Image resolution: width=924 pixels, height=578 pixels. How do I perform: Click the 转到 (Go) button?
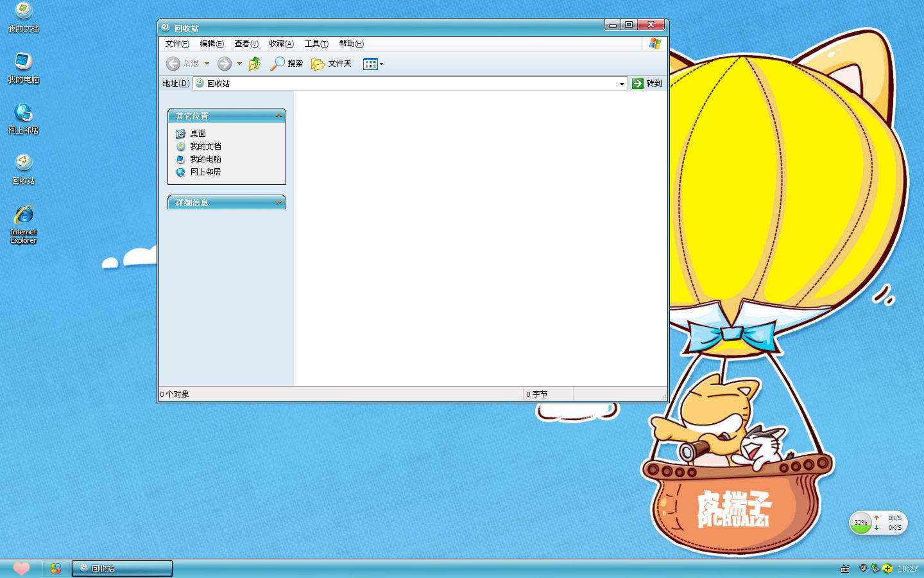(x=647, y=83)
